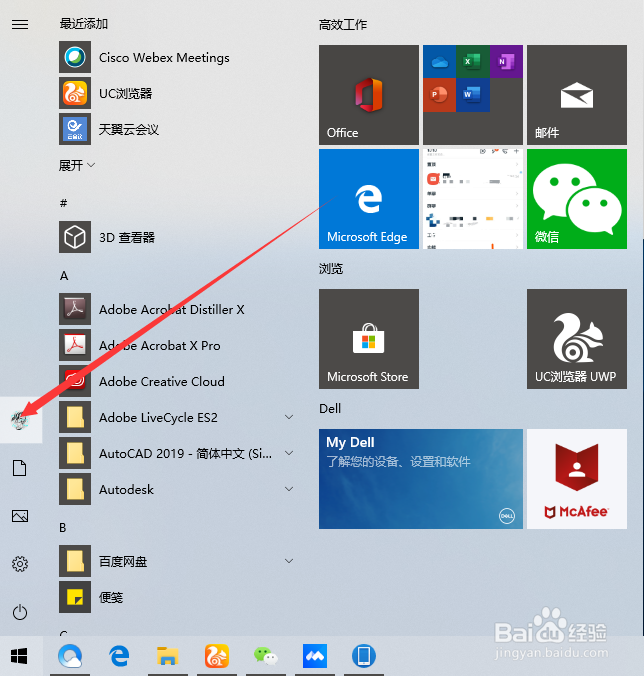
Task: Expand the 展开 recently added list
Action: [x=77, y=165]
